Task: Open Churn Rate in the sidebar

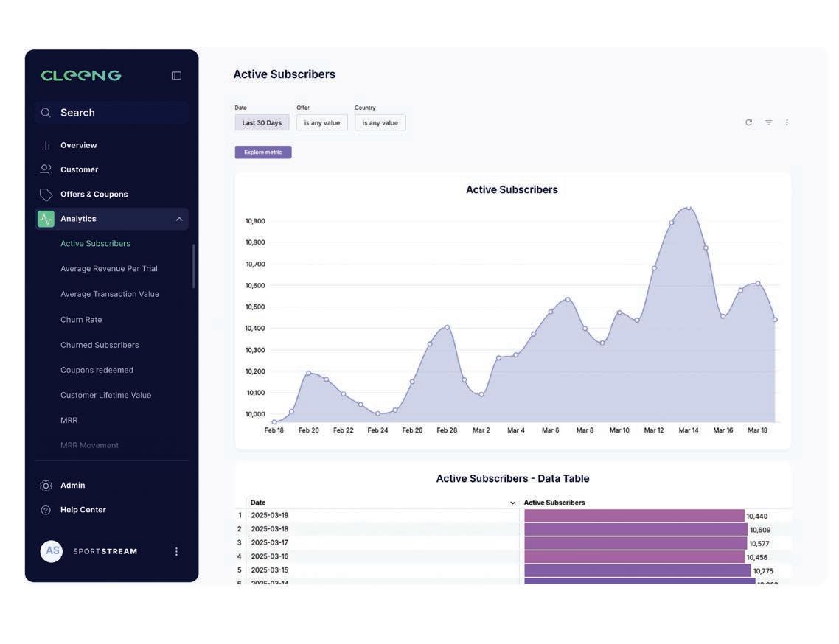Action: (x=81, y=319)
